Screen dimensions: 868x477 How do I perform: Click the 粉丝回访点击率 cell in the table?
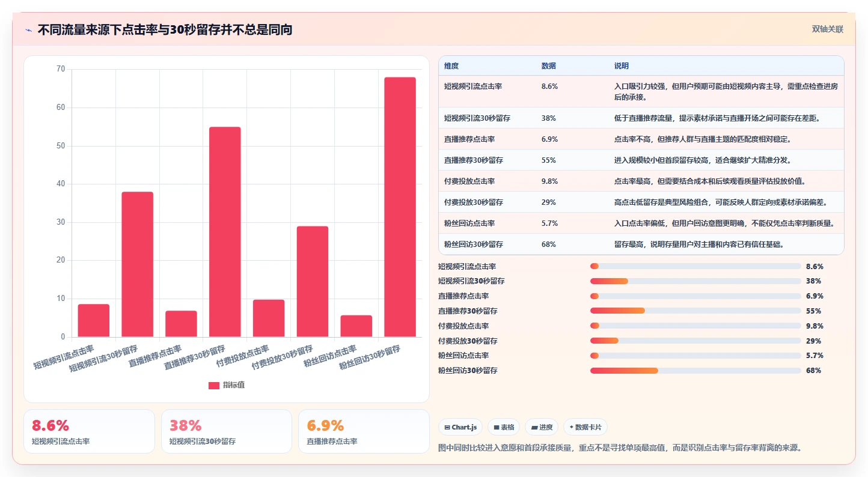[469, 223]
